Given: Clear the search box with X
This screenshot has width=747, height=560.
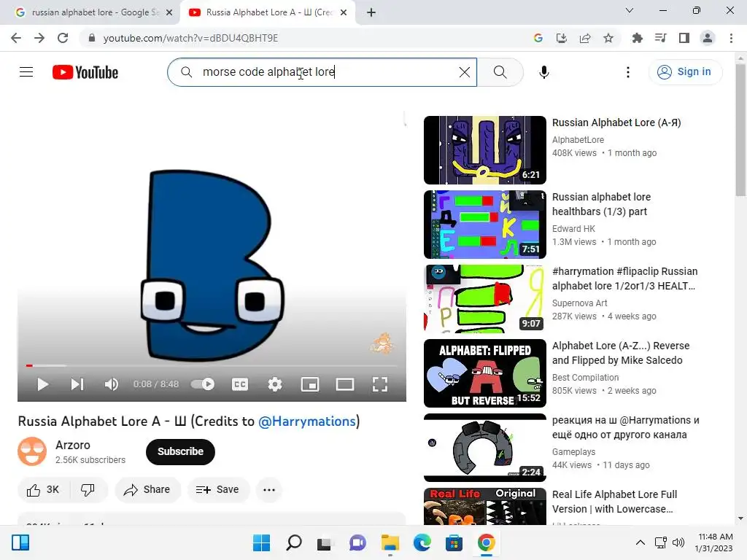Looking at the screenshot, I should click(x=464, y=72).
